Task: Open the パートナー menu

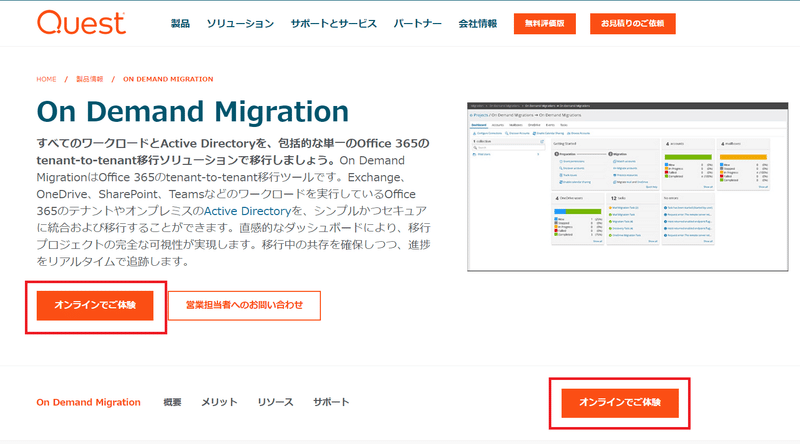Action: point(417,23)
